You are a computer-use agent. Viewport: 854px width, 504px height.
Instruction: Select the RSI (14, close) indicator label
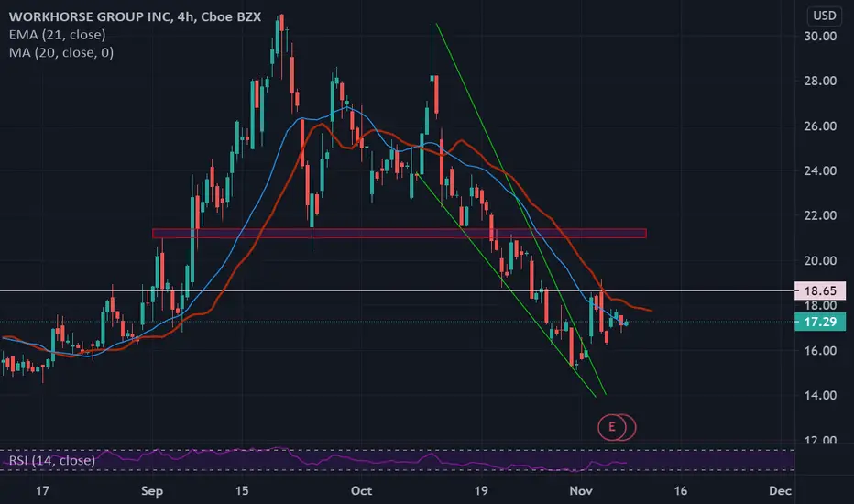coord(52,460)
